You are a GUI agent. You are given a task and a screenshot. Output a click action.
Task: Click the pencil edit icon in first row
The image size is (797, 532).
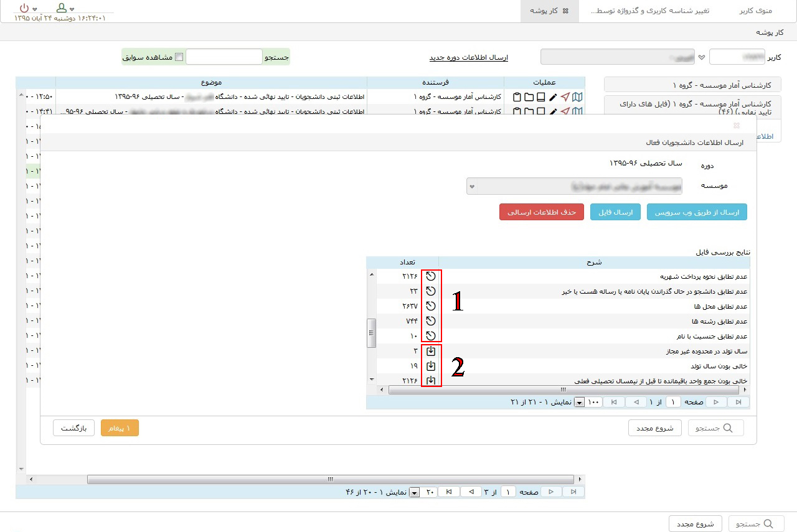point(553,97)
